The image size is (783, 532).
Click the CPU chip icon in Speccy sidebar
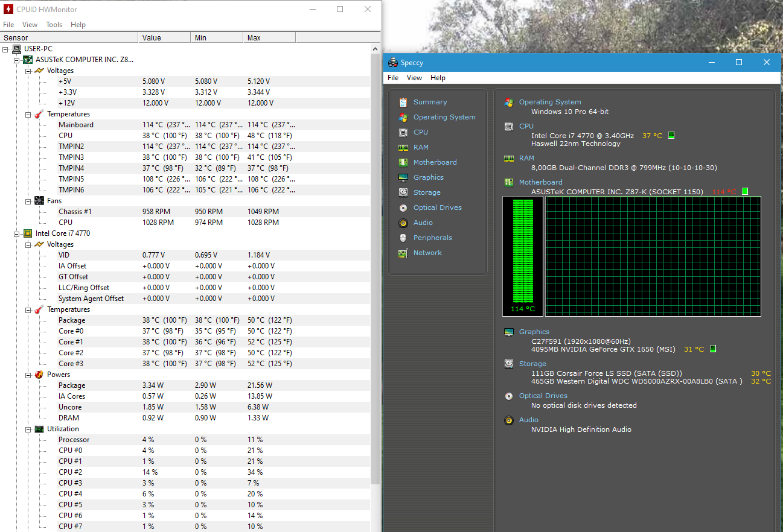(403, 132)
